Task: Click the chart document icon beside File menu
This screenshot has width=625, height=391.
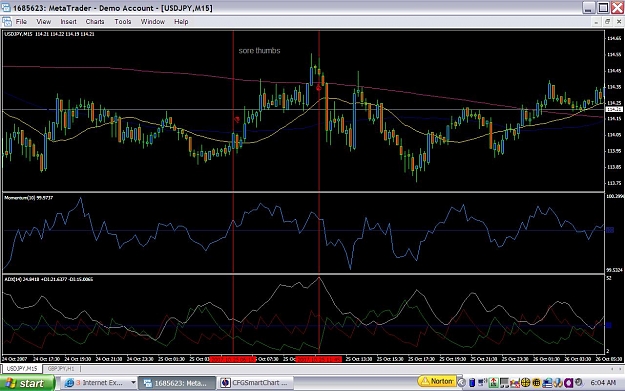Action: point(6,22)
